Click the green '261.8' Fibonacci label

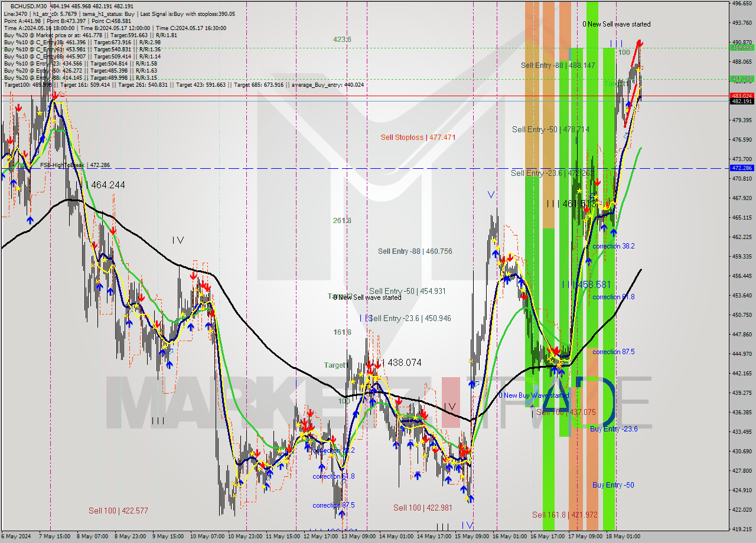[342, 221]
